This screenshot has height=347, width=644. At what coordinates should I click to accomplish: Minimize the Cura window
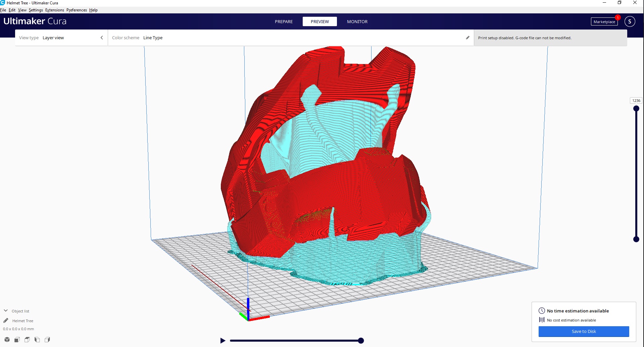pyautogui.click(x=604, y=3)
